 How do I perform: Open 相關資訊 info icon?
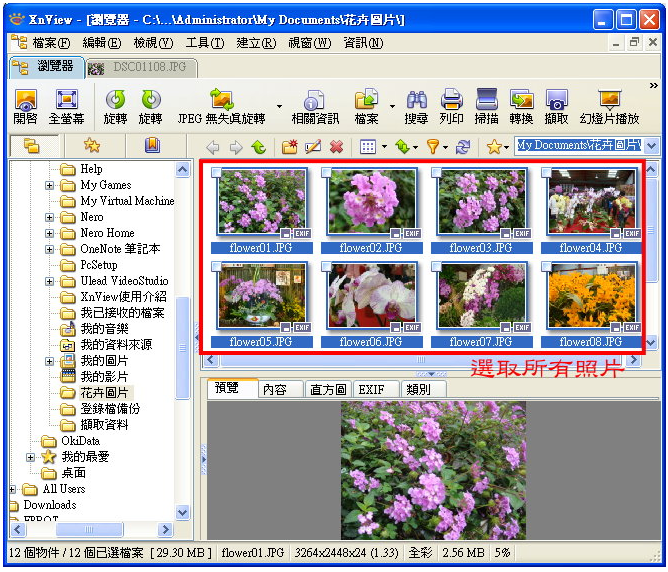pos(315,106)
